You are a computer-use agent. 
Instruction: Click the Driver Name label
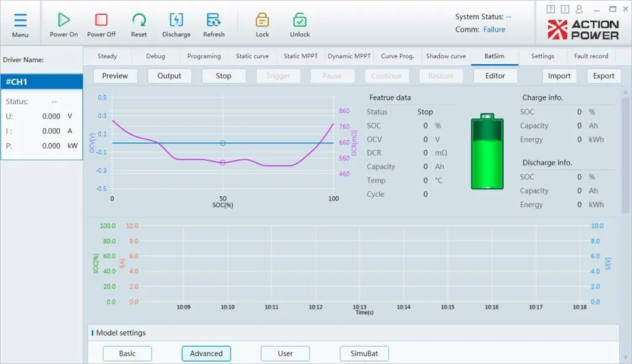23,60
